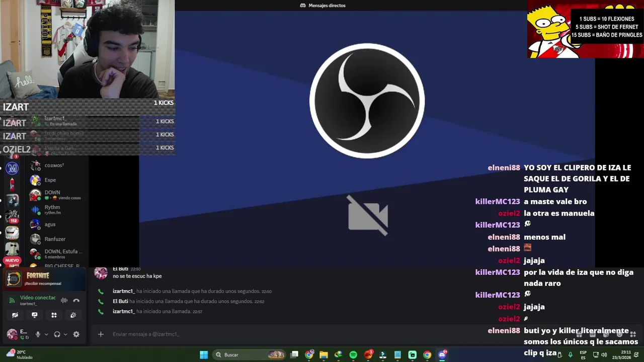The image size is (644, 362).
Task: Open Spotify from the taskbar
Action: (x=353, y=355)
